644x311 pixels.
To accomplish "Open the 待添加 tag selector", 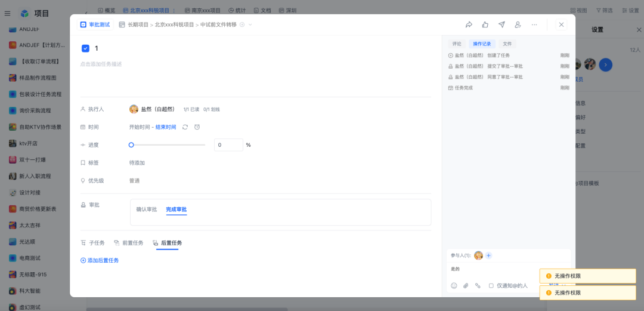I will click(x=137, y=163).
